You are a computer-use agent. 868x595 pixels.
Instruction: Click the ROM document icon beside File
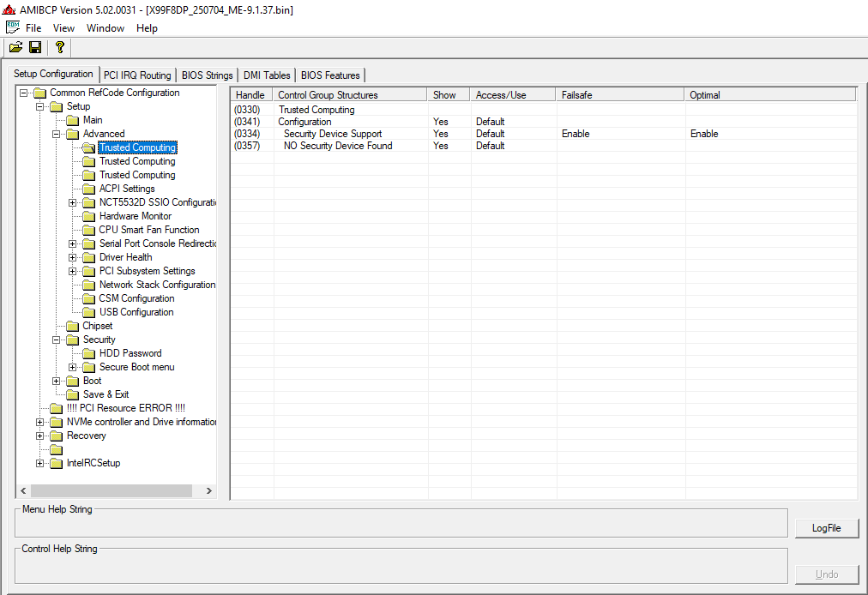pos(13,27)
